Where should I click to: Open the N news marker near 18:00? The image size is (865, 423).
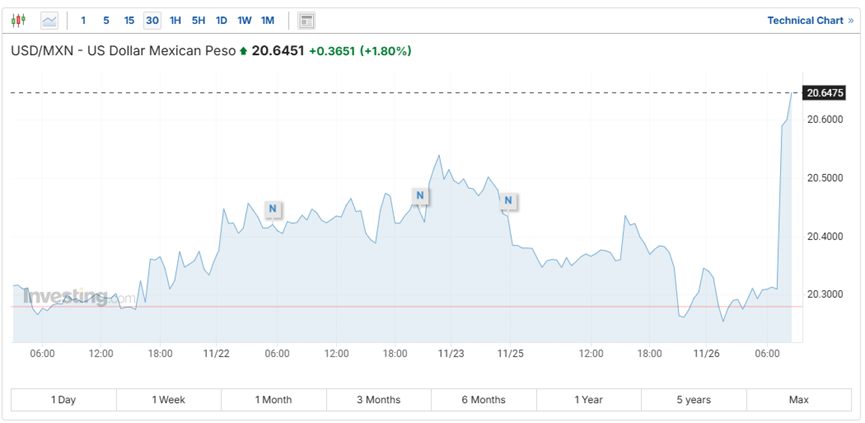click(420, 195)
